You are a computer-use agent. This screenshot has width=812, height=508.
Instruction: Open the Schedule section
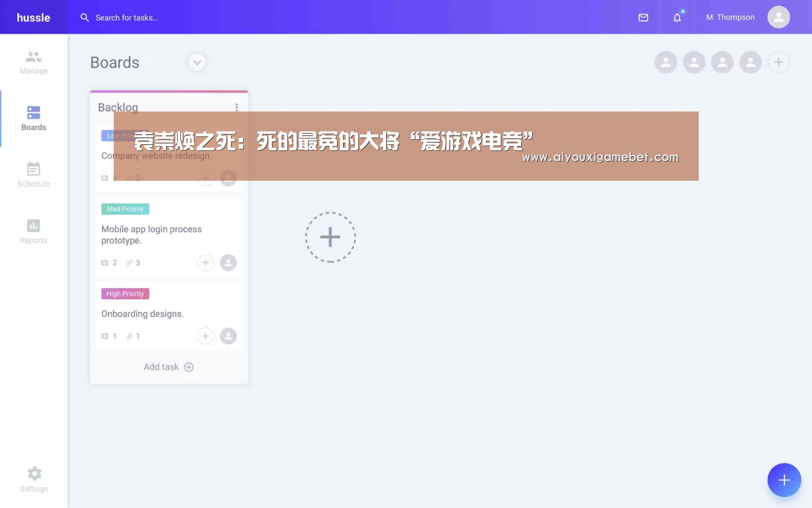(34, 175)
